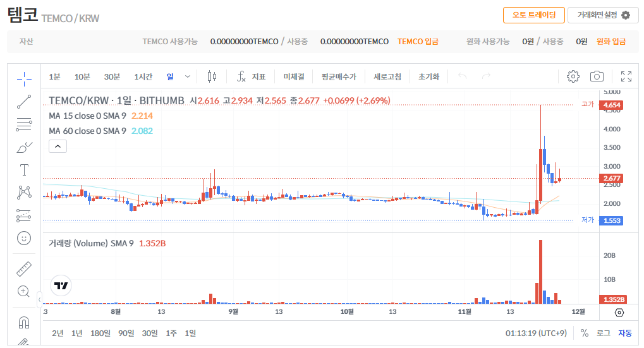The width and height of the screenshot is (644, 348).
Task: Toggle 미체결 open orders display
Action: (x=294, y=77)
